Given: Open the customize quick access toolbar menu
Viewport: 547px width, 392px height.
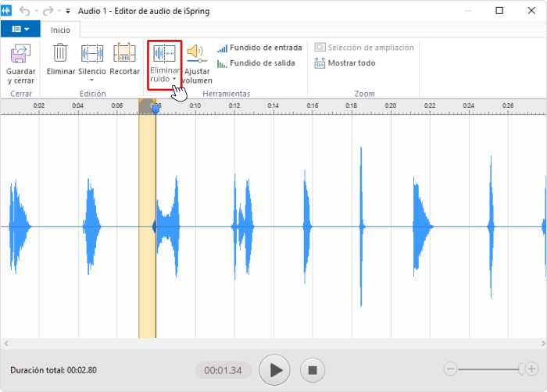Looking at the screenshot, I should 68,11.
